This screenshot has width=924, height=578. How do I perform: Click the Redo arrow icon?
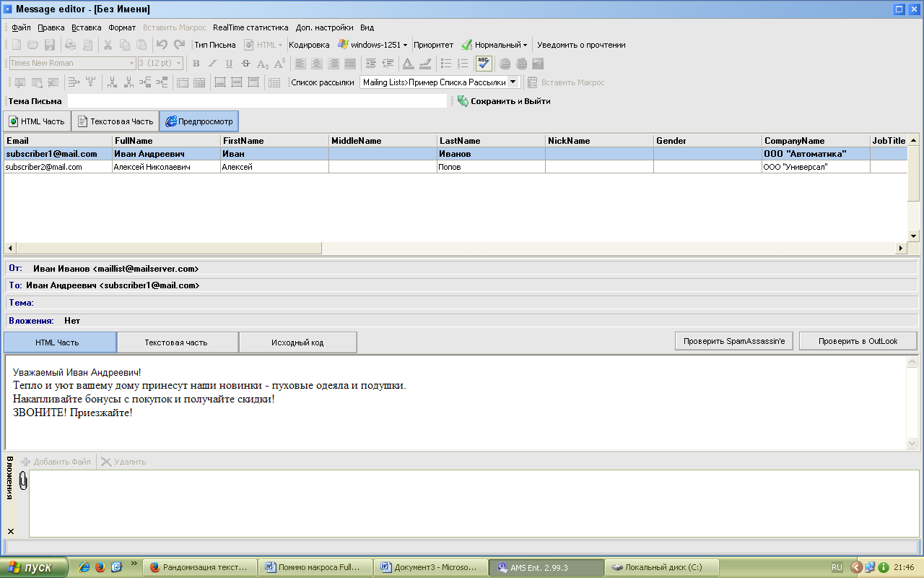[179, 45]
